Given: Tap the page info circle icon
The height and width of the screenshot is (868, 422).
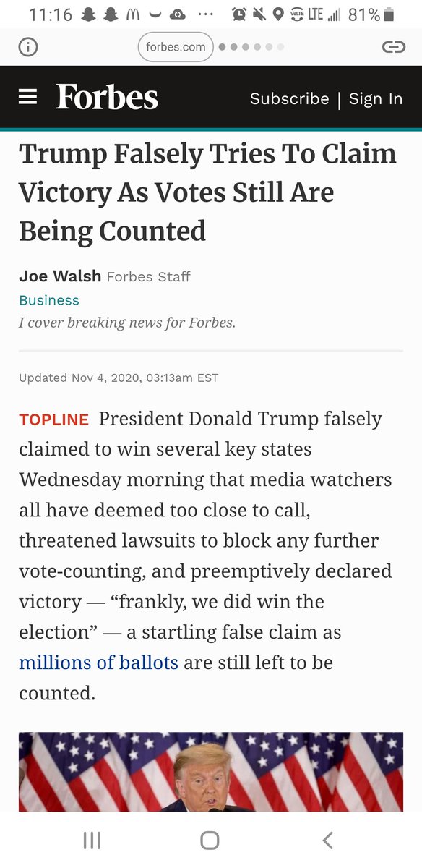Looking at the screenshot, I should [27, 47].
